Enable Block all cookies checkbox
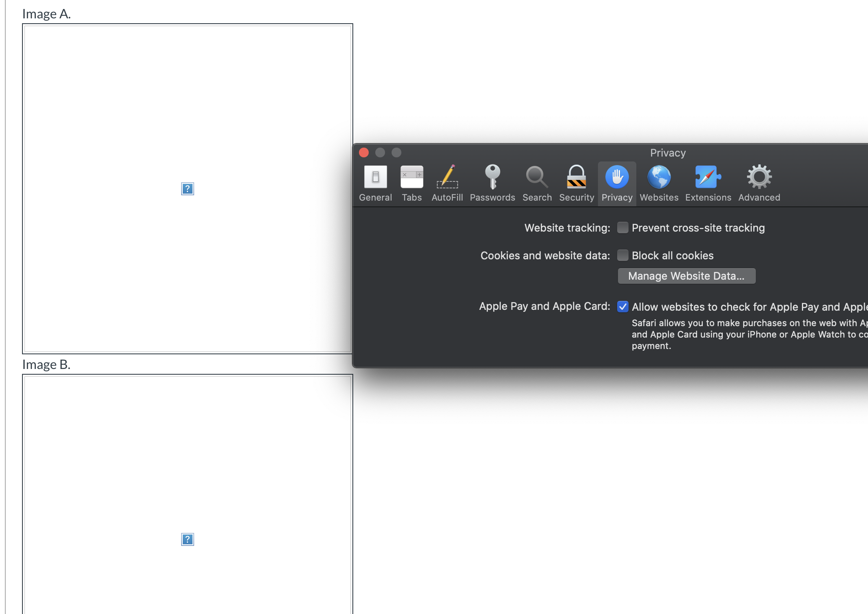868x614 pixels. [x=622, y=256]
